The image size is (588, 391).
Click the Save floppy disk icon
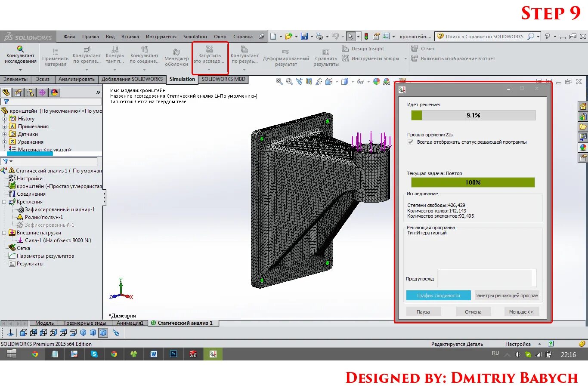304,37
